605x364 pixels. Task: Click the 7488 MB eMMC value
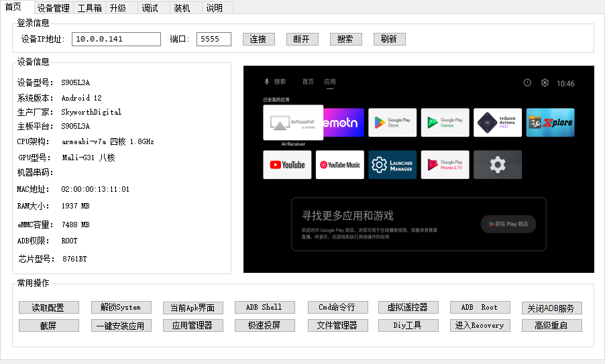click(75, 225)
